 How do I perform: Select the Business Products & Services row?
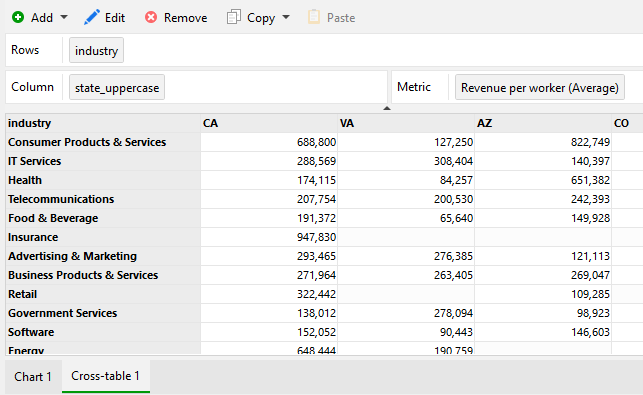(103, 275)
